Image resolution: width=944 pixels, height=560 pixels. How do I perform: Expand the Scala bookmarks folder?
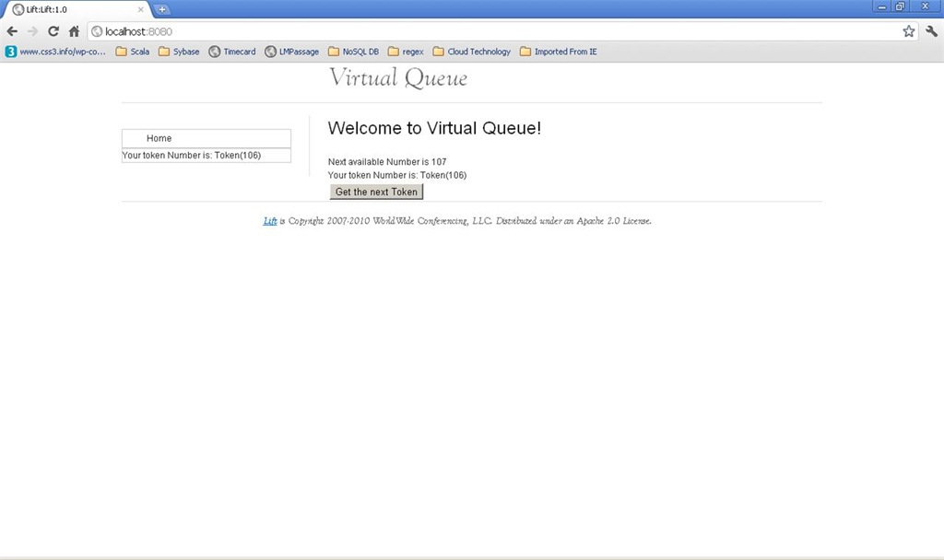(x=132, y=52)
